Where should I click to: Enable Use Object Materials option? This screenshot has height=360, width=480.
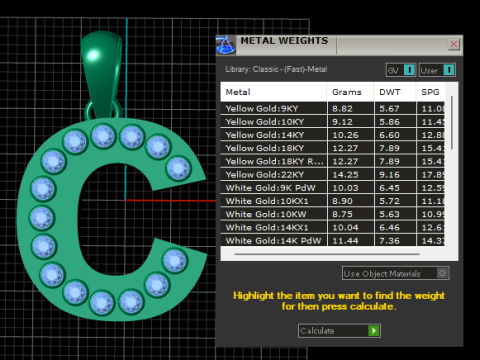tap(395, 273)
